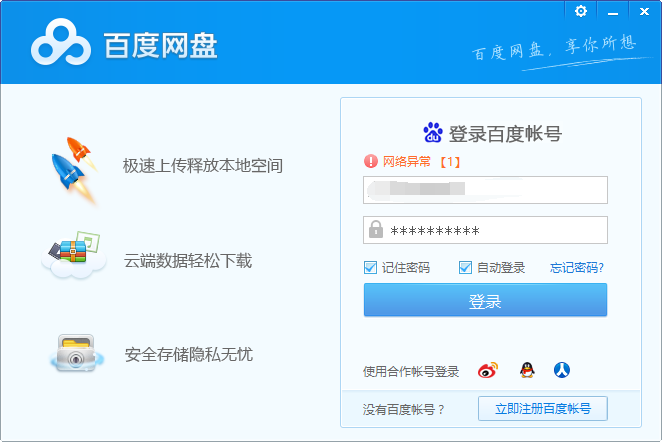The height and width of the screenshot is (442, 662).
Task: Click the Baidu paw logo icon
Action: click(433, 133)
